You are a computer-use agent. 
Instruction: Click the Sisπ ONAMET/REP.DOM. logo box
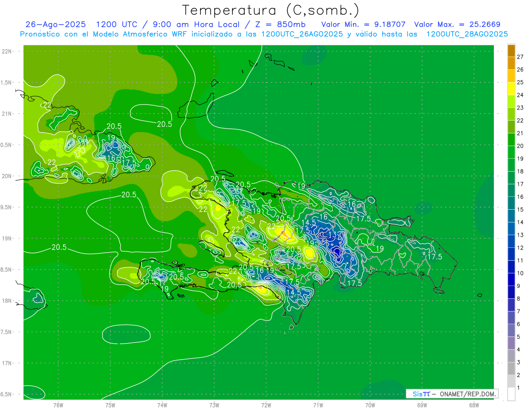pos(452,394)
